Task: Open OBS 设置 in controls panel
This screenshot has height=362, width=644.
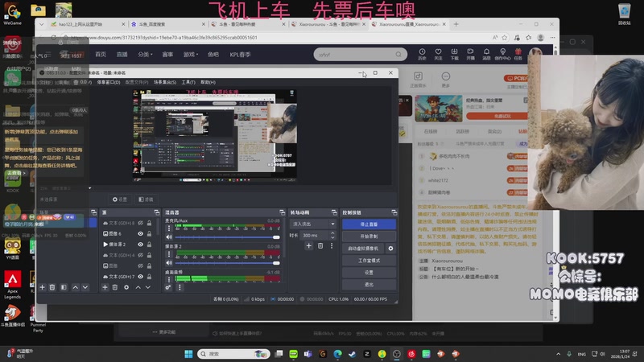Action: coord(369,273)
